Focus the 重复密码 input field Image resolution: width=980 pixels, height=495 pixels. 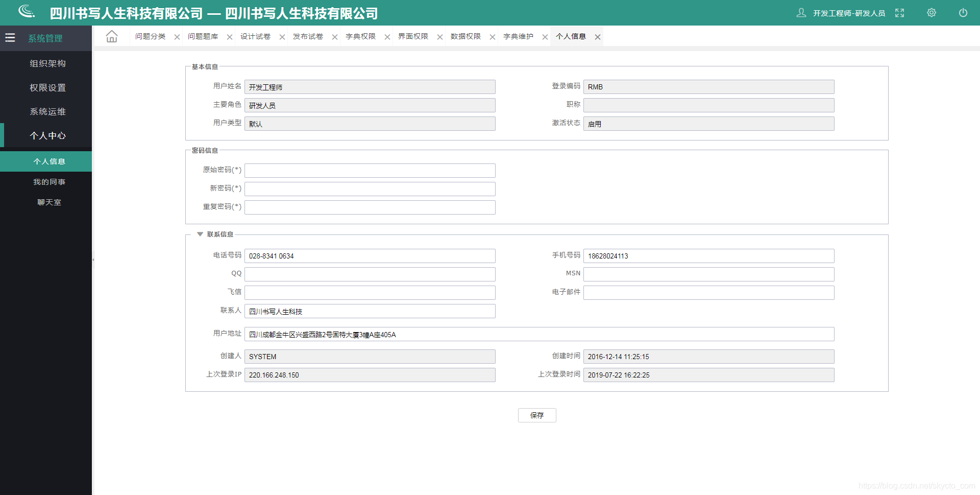click(370, 207)
